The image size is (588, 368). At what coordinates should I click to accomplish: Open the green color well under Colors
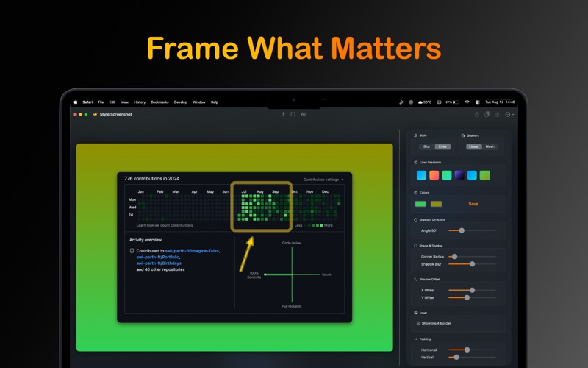(420, 204)
